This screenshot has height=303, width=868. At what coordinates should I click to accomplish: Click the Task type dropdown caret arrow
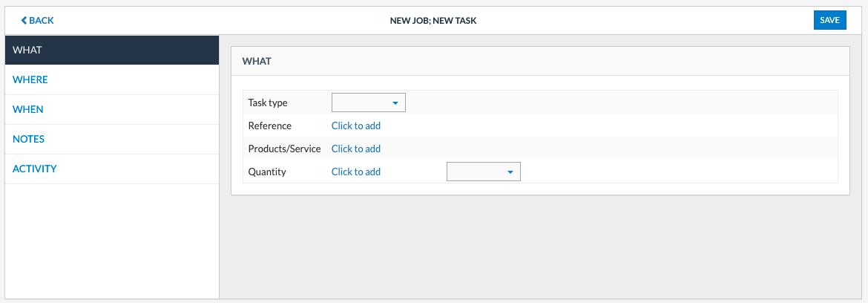pos(395,103)
